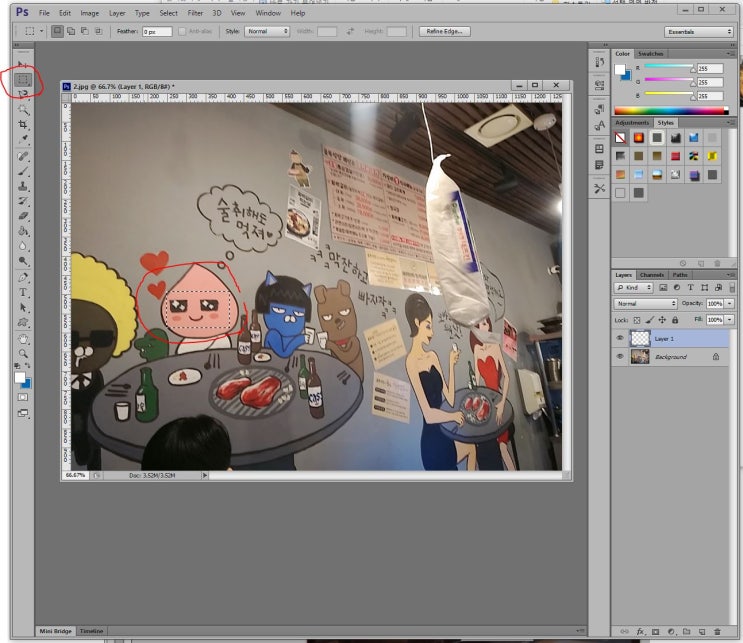Click the Quick Mask mode icon
This screenshot has width=743, height=643.
(x=23, y=397)
